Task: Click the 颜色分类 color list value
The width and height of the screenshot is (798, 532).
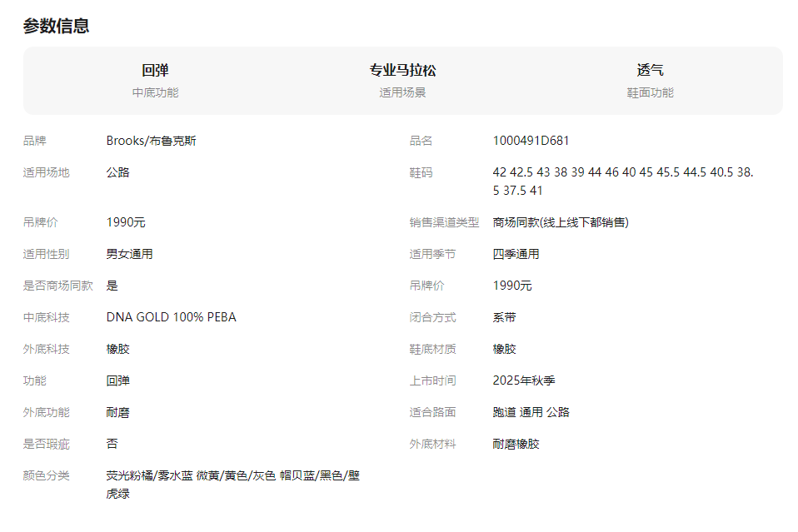Action: [232, 485]
